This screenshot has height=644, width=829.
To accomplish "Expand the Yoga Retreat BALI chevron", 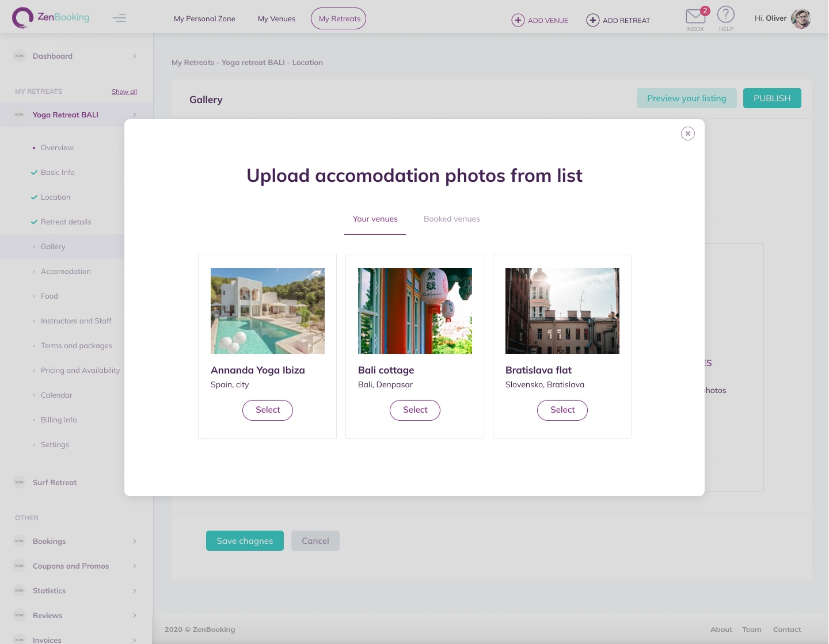I will [x=135, y=115].
